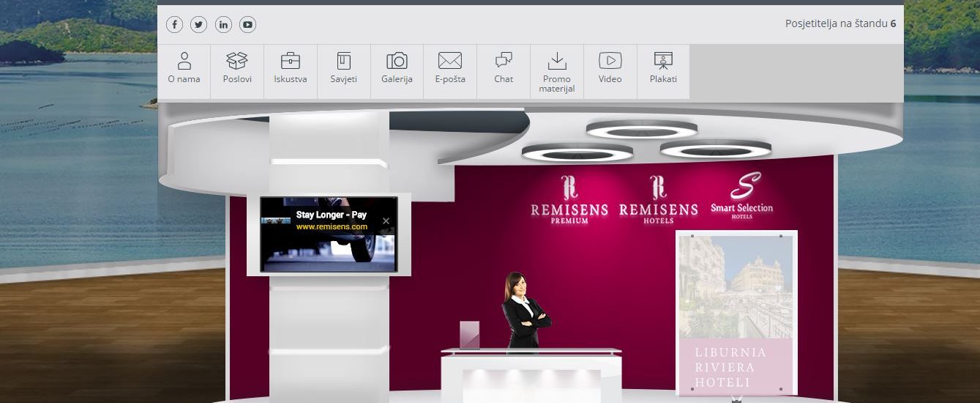Open the E-pošta envelope option
The height and width of the screenshot is (403, 980).
450,71
